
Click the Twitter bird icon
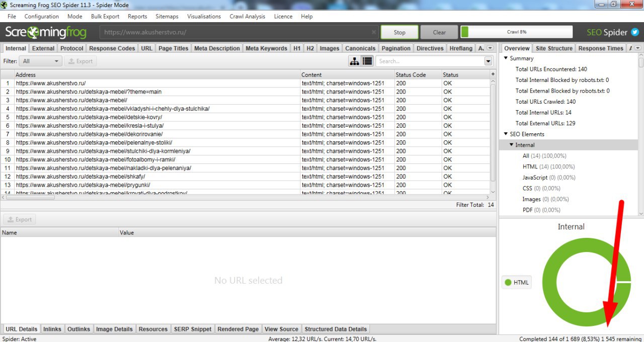coord(635,32)
